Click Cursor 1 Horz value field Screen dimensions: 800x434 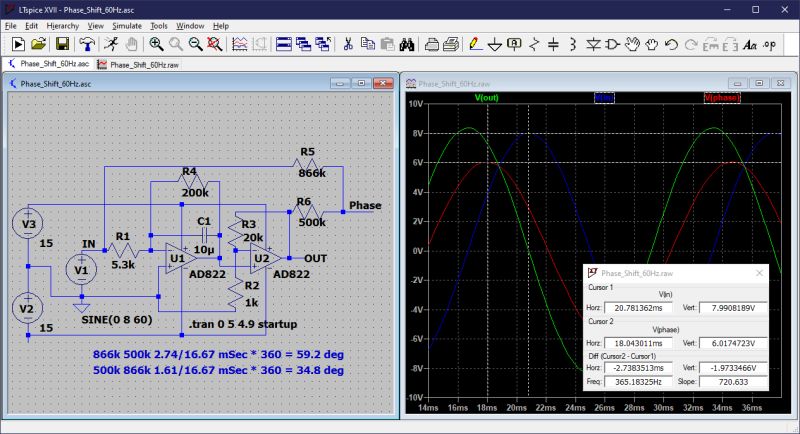638,308
